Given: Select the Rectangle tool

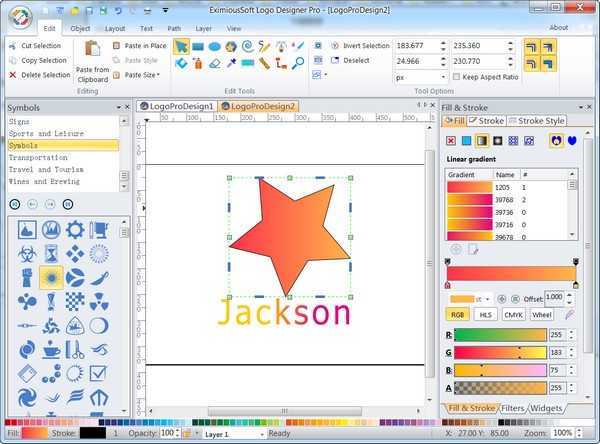Looking at the screenshot, I should point(198,47).
